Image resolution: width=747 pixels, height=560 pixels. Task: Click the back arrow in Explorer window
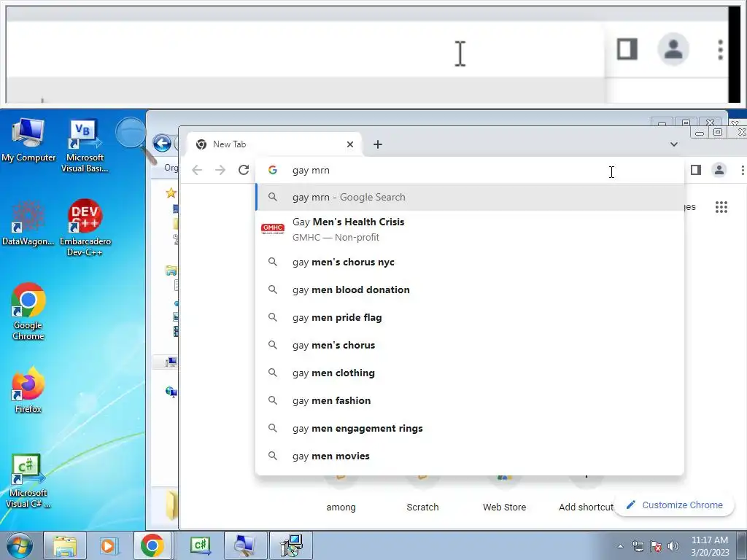coord(162,144)
